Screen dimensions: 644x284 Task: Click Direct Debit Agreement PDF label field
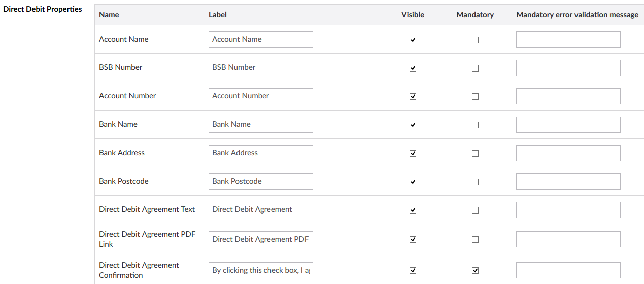[x=260, y=239]
